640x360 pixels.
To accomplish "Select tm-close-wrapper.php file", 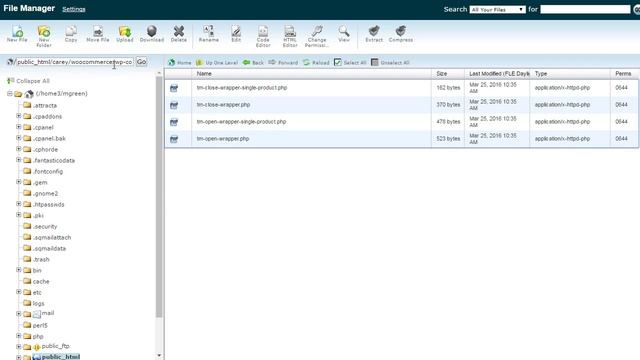I will click(x=223, y=105).
